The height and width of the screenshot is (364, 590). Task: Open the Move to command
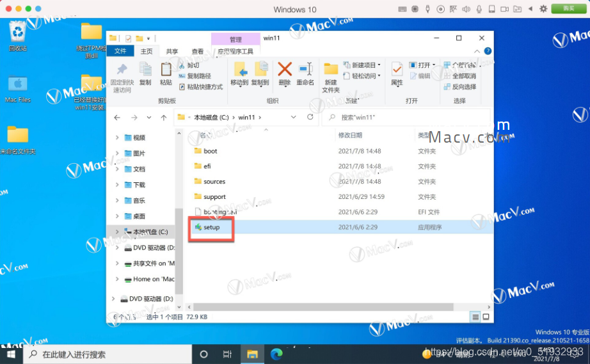tap(239, 74)
